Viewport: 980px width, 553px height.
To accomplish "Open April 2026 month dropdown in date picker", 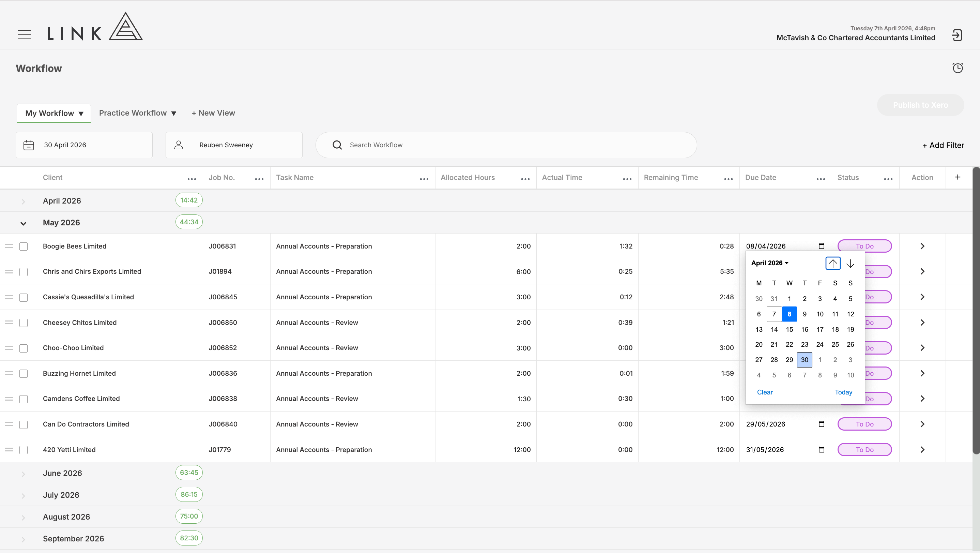I will [x=770, y=263].
